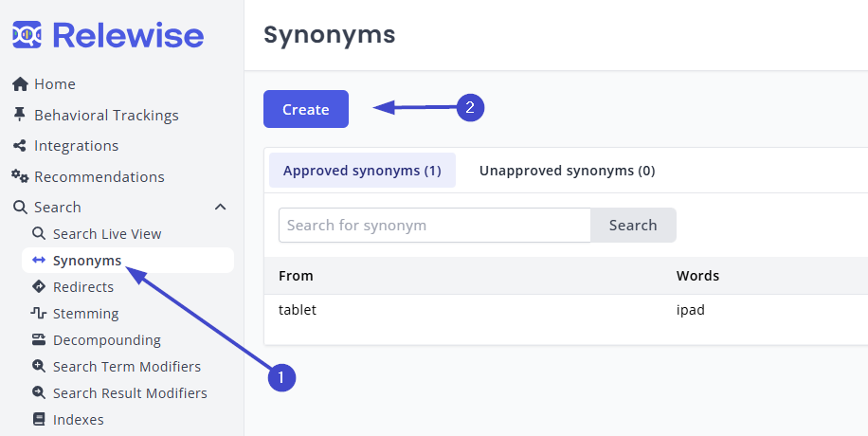This screenshot has width=868, height=436.
Task: Open Search Result Modifiers
Action: [x=130, y=393]
